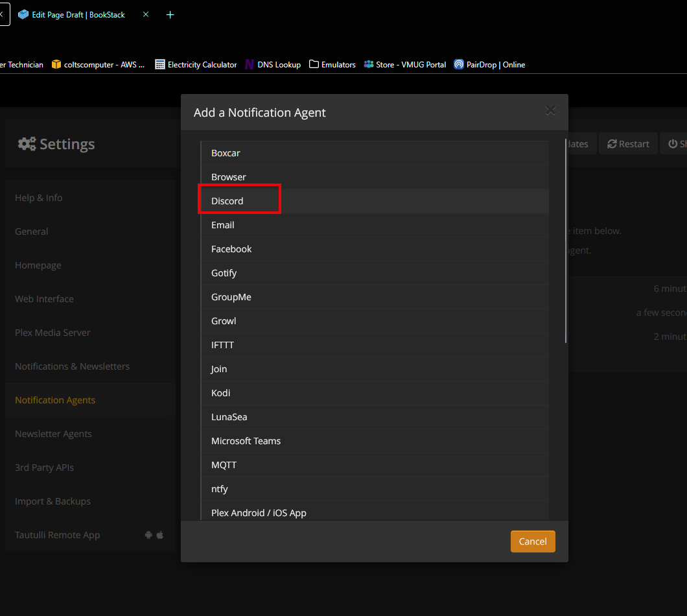Open the PairDrop Online bookmark
Image resolution: width=687 pixels, height=616 pixels.
(489, 64)
